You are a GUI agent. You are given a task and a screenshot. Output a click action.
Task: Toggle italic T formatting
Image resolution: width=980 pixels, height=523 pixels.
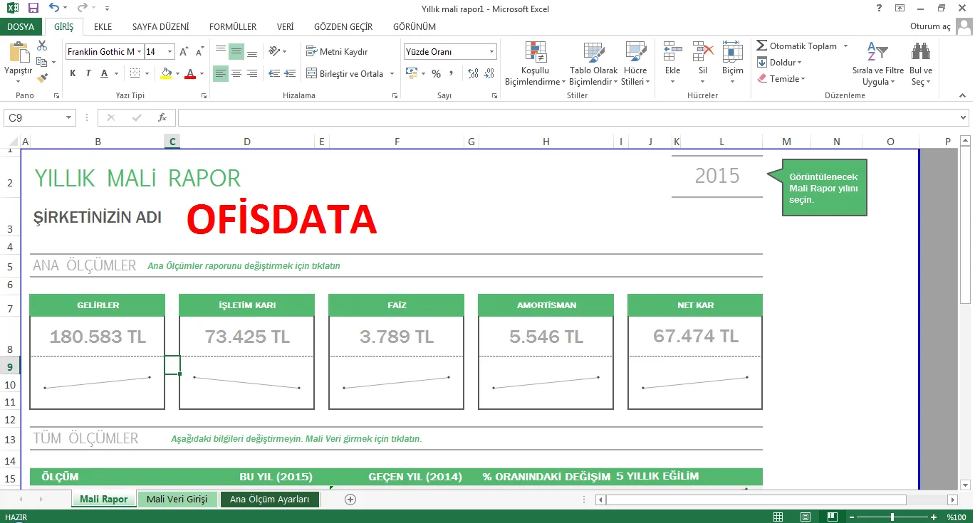pos(88,73)
